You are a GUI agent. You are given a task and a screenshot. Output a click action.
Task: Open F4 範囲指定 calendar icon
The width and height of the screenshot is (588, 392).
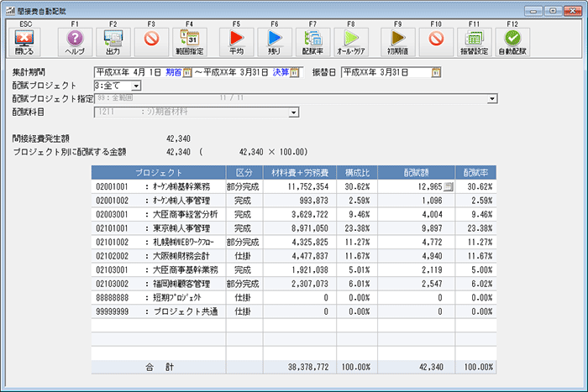[190, 42]
